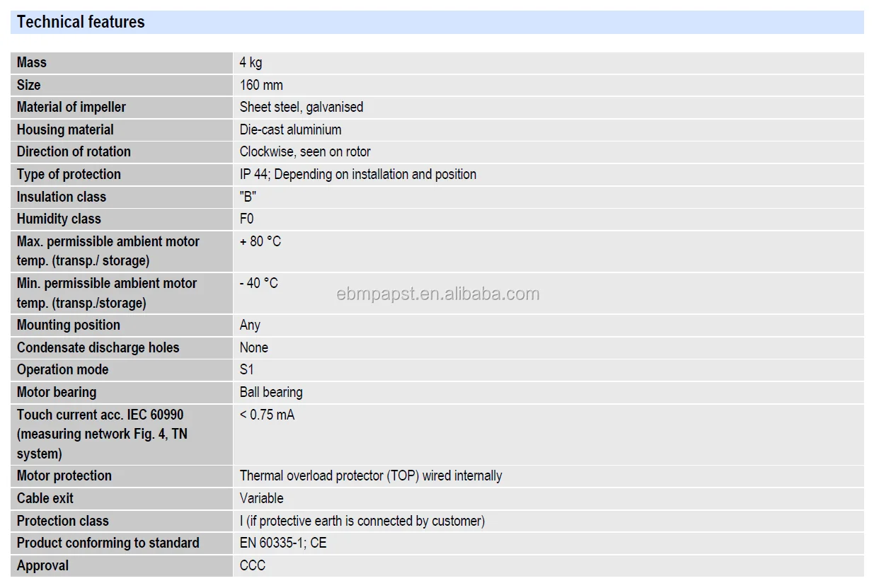Image resolution: width=874 pixels, height=588 pixels.
Task: Click the Condensate discharge holes label
Action: 98,347
